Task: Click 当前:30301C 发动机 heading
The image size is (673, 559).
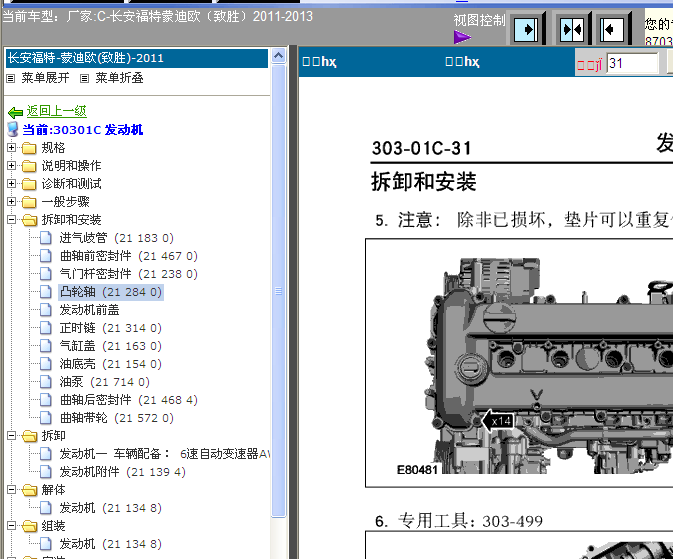Action: (82, 130)
